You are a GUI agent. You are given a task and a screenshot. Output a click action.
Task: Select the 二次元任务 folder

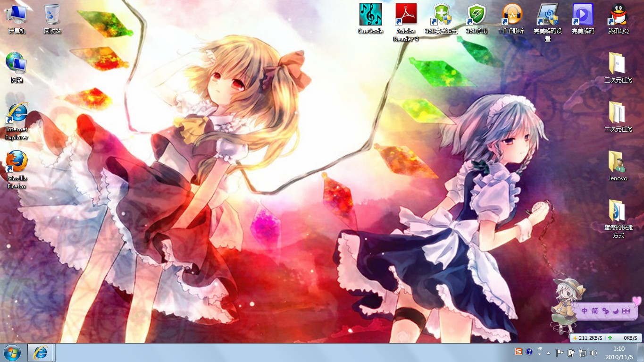point(619,116)
